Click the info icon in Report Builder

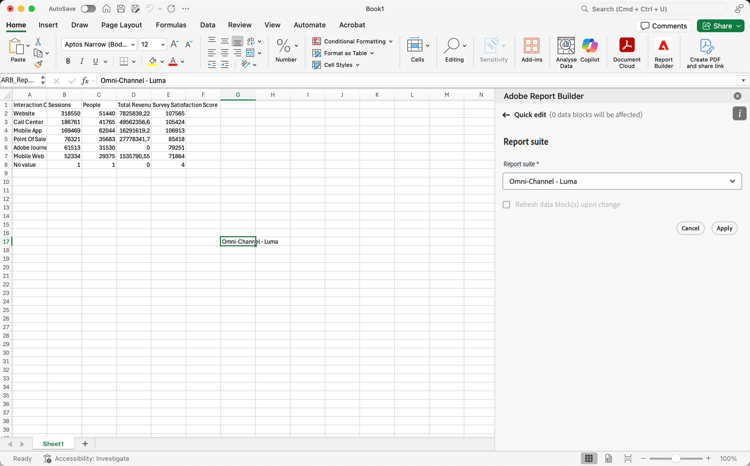pyautogui.click(x=739, y=113)
